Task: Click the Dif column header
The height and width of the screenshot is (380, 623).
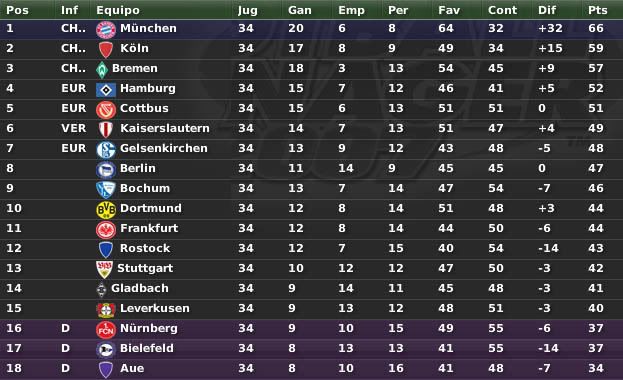Action: tap(547, 10)
